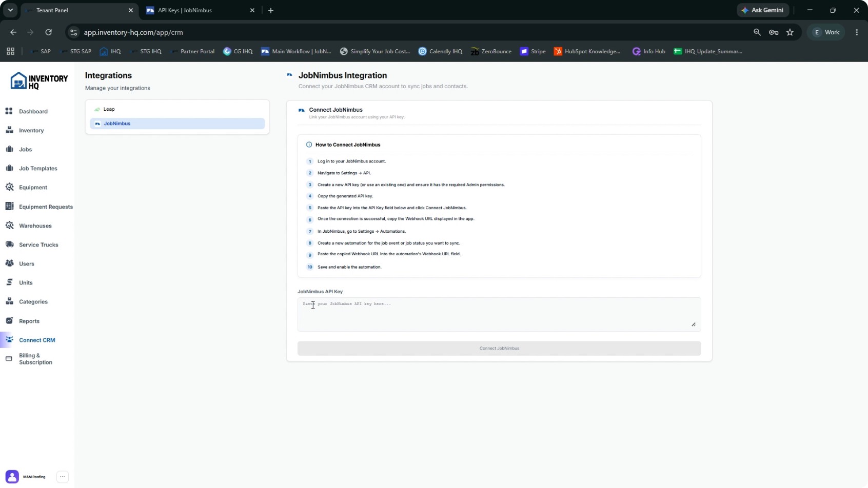Open Reports sidebar icon

click(x=9, y=321)
